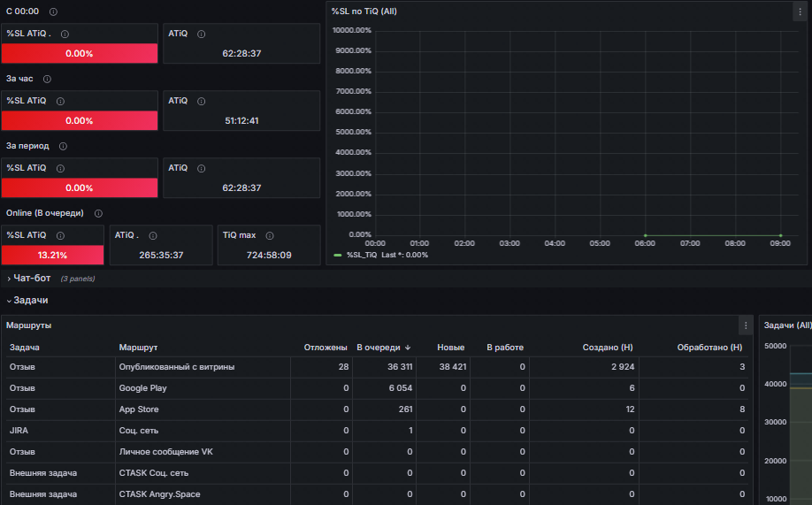Collapse the 'Задачи' row

coord(31,301)
